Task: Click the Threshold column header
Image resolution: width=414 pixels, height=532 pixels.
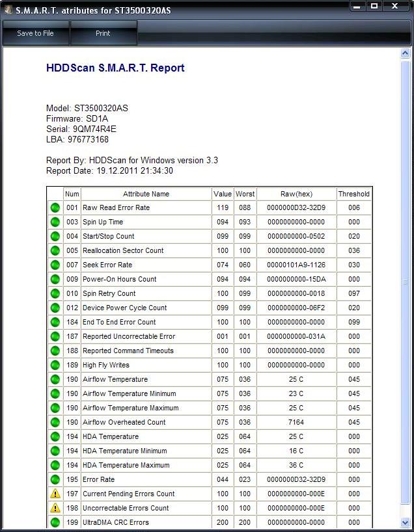Action: (354, 194)
